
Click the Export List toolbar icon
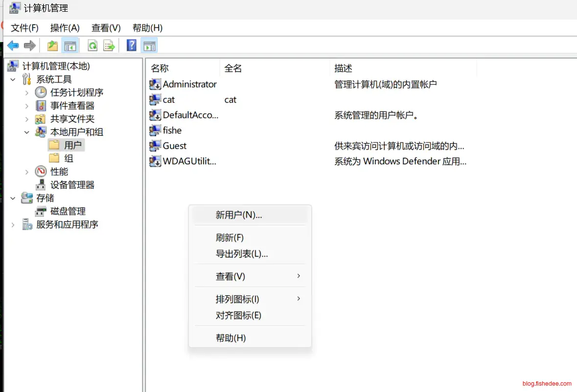point(109,46)
